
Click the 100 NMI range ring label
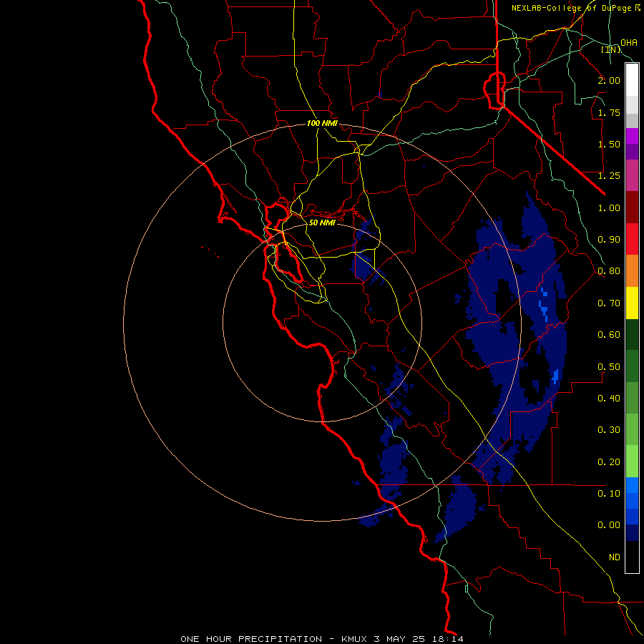[323, 123]
